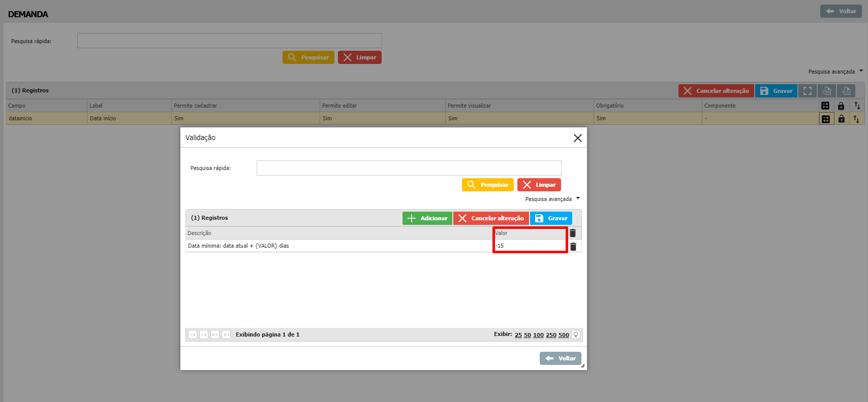The image size is (868, 402).
Task: Save with Gravar in the Validação dialog
Action: tap(551, 218)
